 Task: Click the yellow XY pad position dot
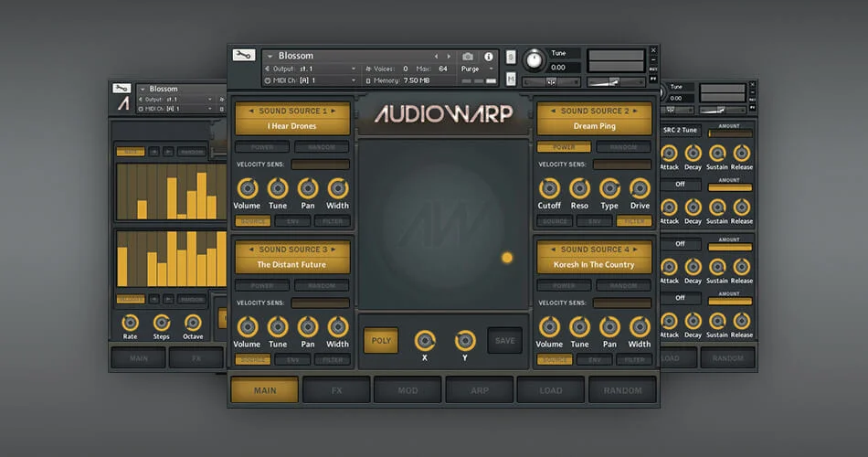click(x=507, y=258)
